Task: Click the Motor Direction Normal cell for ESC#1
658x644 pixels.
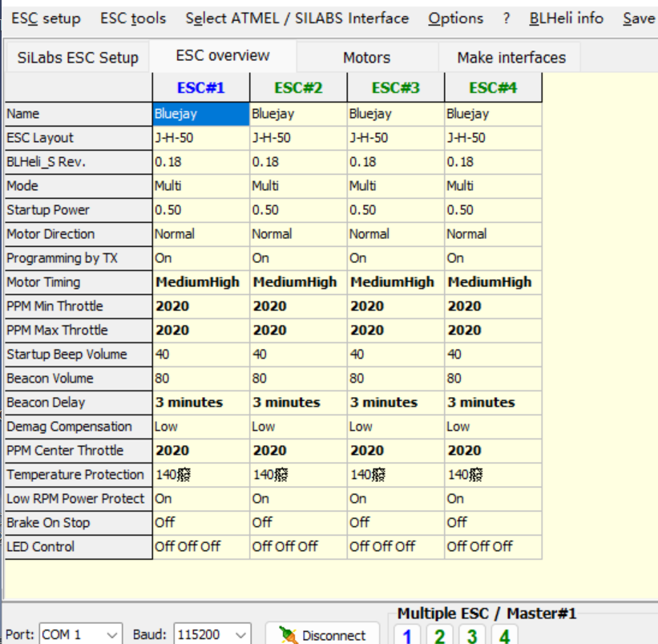Action: (x=201, y=234)
